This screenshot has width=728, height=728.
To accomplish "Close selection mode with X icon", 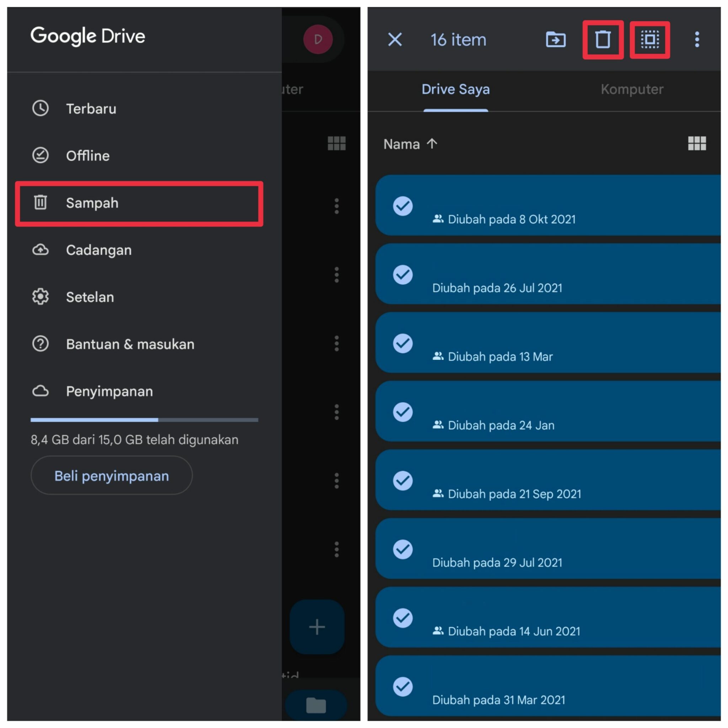I will tap(395, 39).
